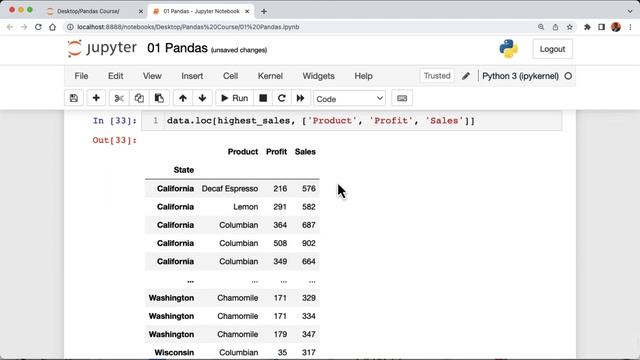Viewport: 640px width, 360px height.
Task: Click the Logout button
Action: [x=552, y=49]
